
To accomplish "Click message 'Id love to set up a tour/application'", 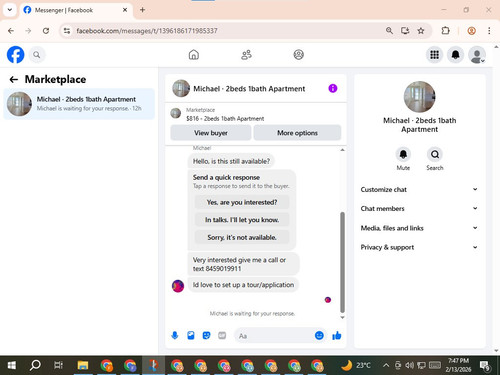I will tap(243, 285).
